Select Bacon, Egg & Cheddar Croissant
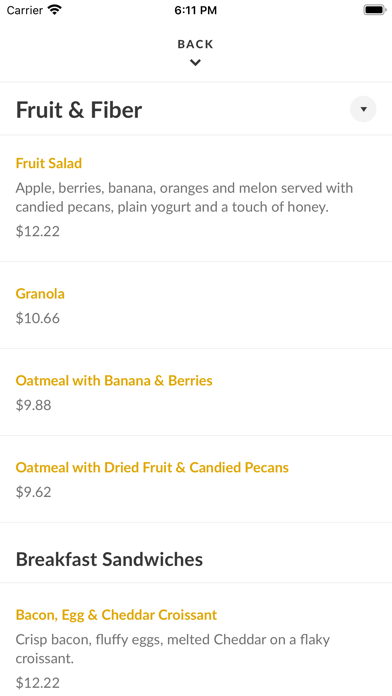Viewport: 392px width, 696px height. click(116, 615)
